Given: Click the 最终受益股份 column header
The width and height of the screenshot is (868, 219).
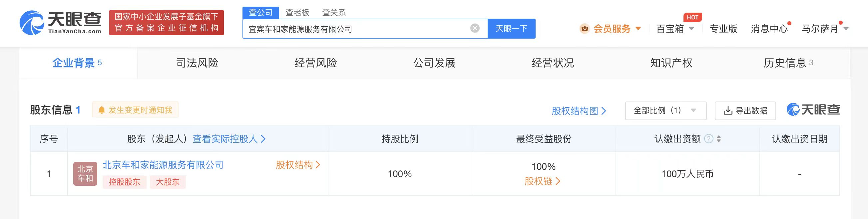Looking at the screenshot, I should point(544,139).
